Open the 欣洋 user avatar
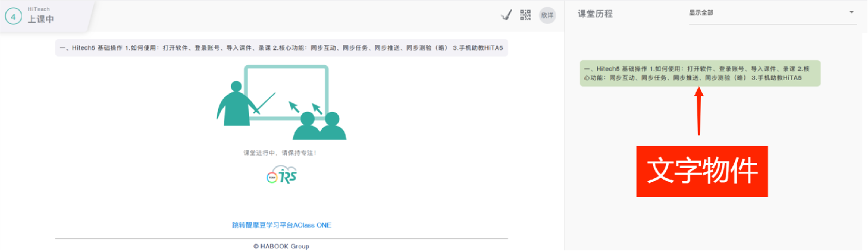868x251 pixels. click(x=547, y=15)
